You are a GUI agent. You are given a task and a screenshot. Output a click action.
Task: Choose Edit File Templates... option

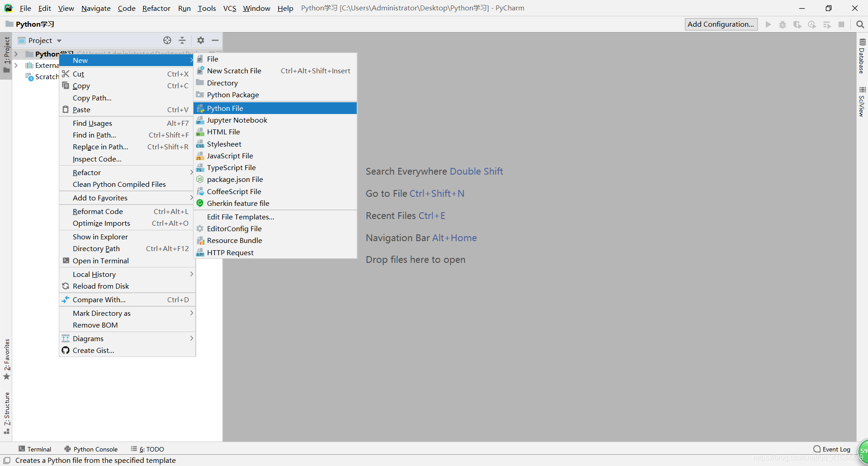click(275, 217)
